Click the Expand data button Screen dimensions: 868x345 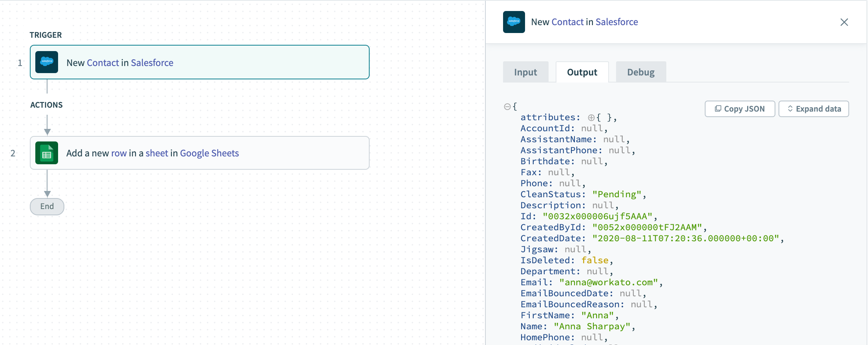click(x=813, y=109)
